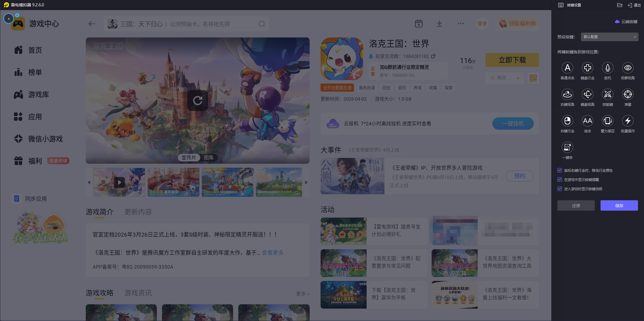This screenshot has height=321, width=644.
Task: Toggle 在游戏中显示按键提醒 checkbox
Action: tap(560, 180)
